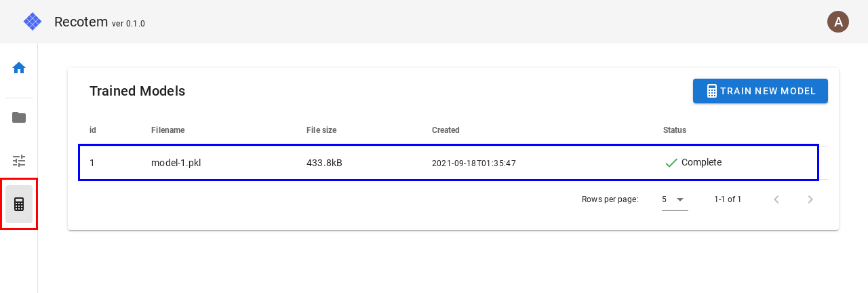
Task: Go to Home via sidebar icon
Action: (x=19, y=68)
